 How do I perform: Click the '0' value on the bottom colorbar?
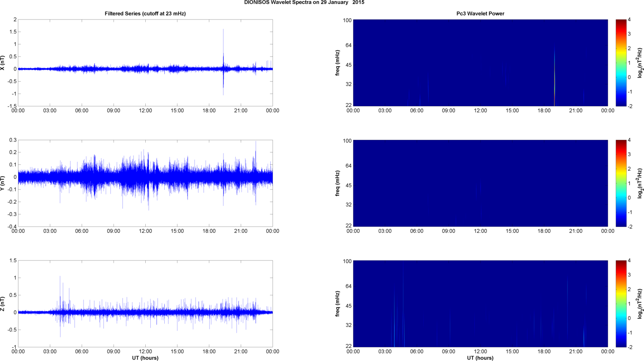(x=629, y=318)
